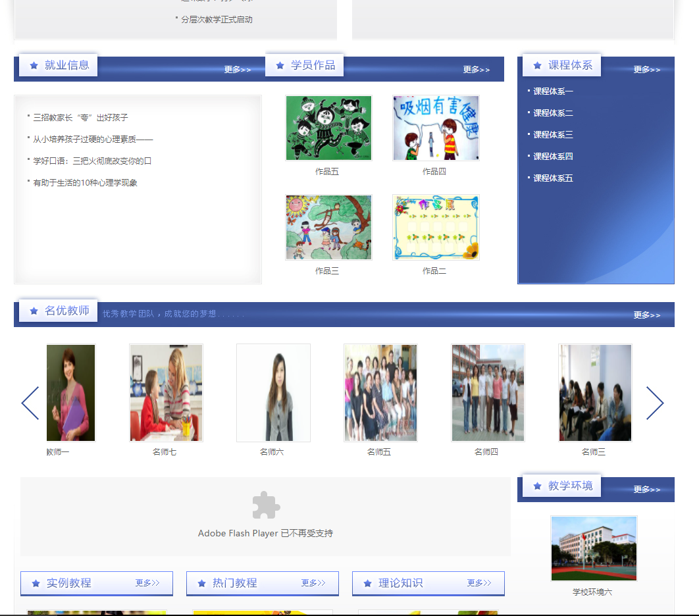Click the 名师三 name caption
This screenshot has width=699, height=616.
[x=594, y=452]
